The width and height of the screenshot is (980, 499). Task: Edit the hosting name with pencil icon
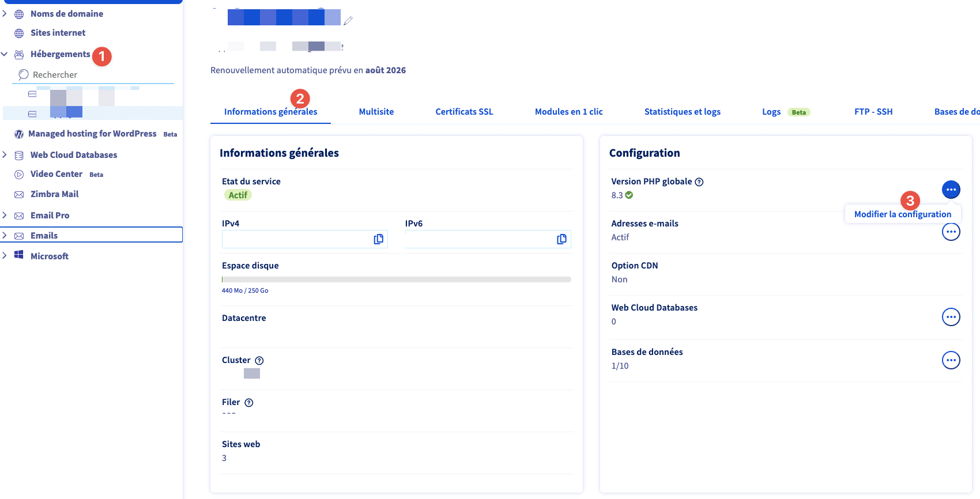click(348, 21)
